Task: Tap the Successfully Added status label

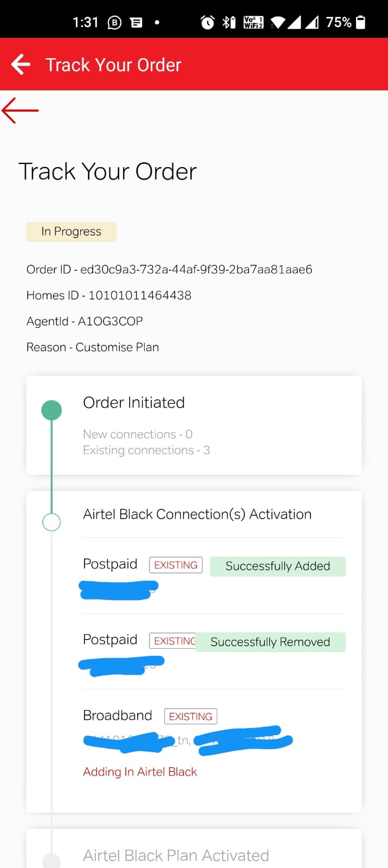Action: pos(277,566)
